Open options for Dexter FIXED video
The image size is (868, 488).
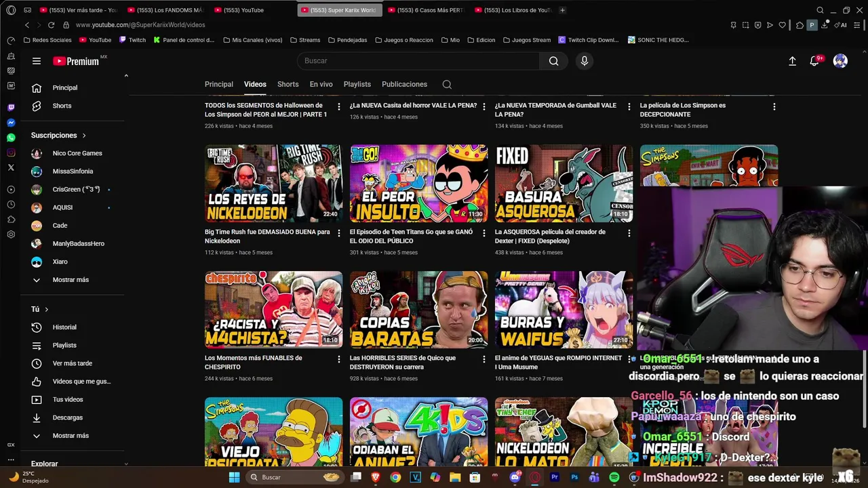pos(629,233)
